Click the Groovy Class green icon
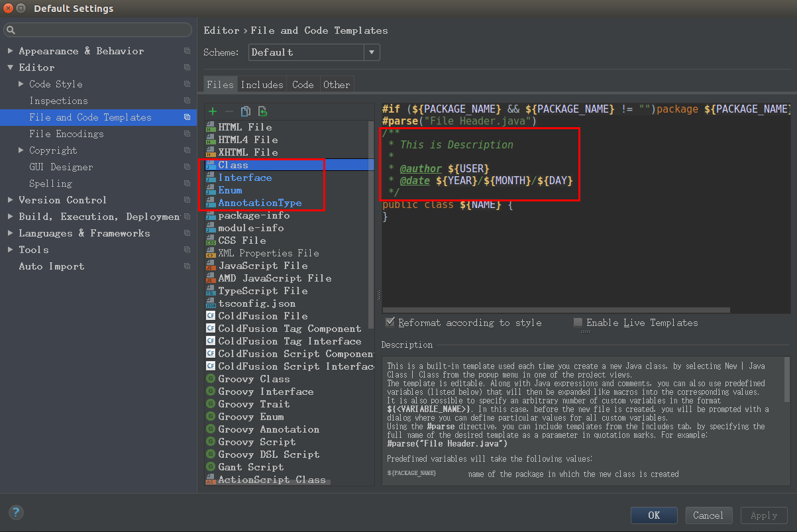The height and width of the screenshot is (532, 797). tap(211, 378)
